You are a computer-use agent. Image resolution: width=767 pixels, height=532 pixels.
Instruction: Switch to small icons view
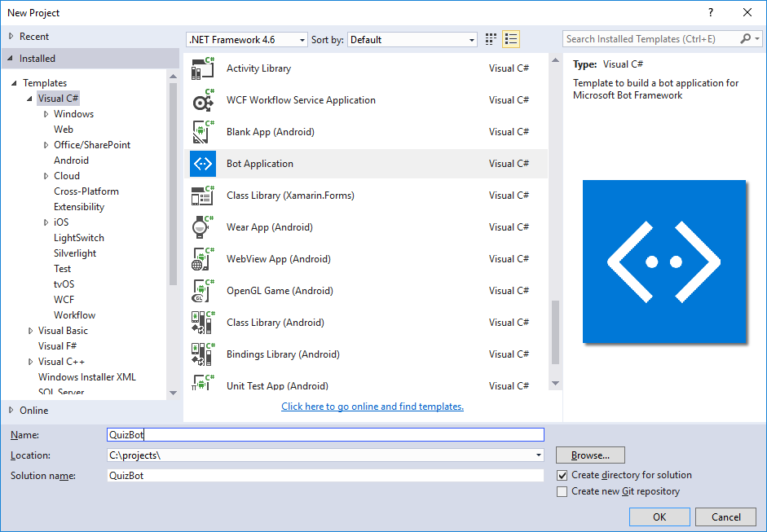[x=490, y=38]
